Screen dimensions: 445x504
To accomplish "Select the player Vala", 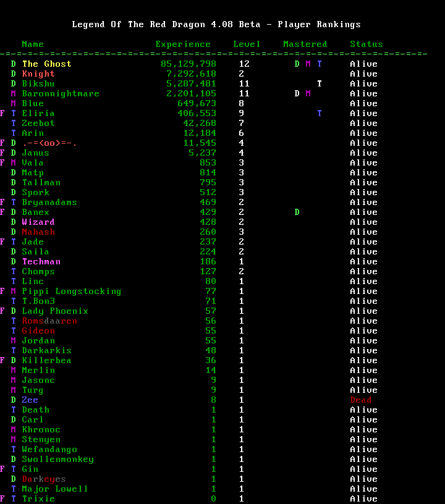I will 33,163.
